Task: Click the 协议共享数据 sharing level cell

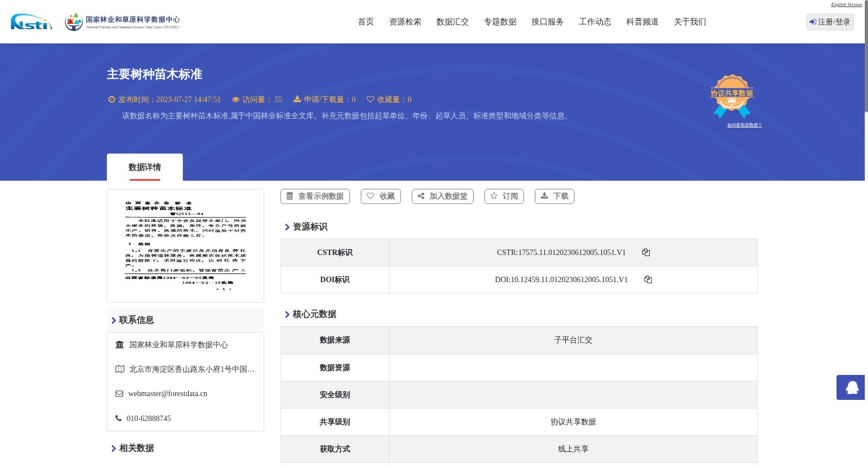Action: pos(573,422)
